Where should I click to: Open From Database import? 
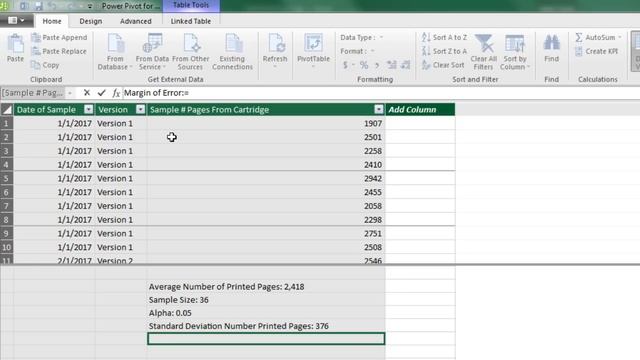tap(115, 52)
